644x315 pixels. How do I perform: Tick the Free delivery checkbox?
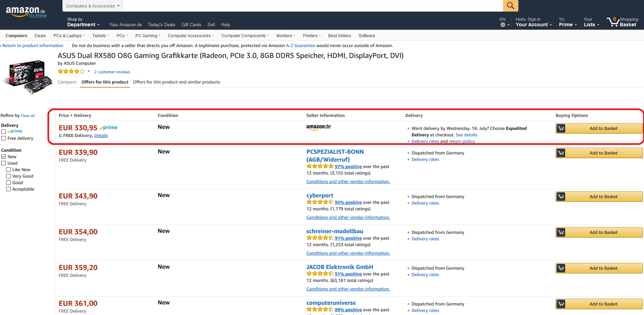point(3,138)
